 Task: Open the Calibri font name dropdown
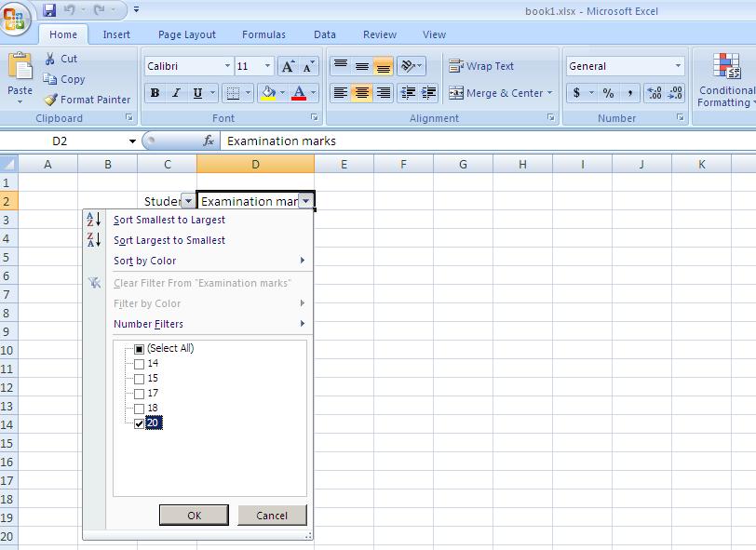pos(227,66)
